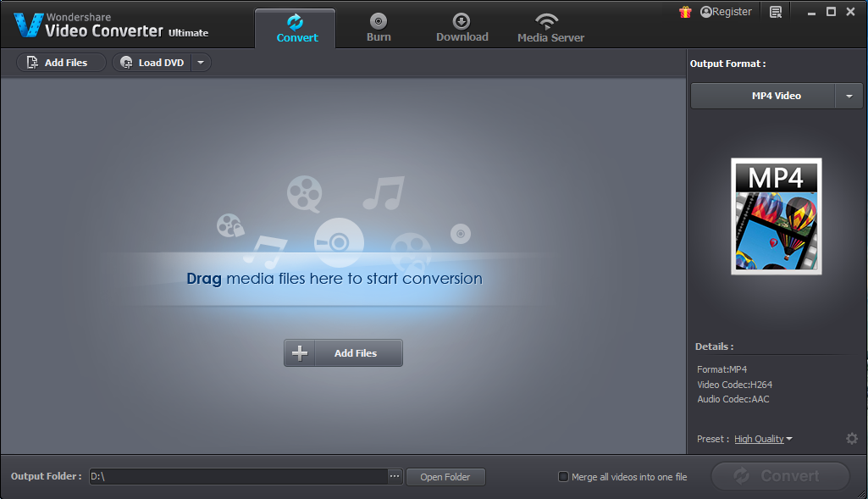Open the High Quality preset dropdown

(763, 439)
